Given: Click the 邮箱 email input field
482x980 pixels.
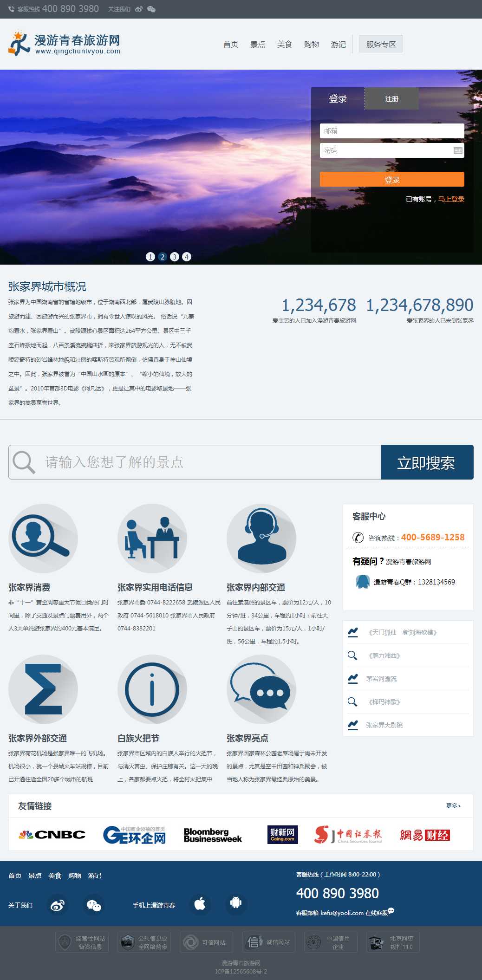Looking at the screenshot, I should [x=391, y=131].
